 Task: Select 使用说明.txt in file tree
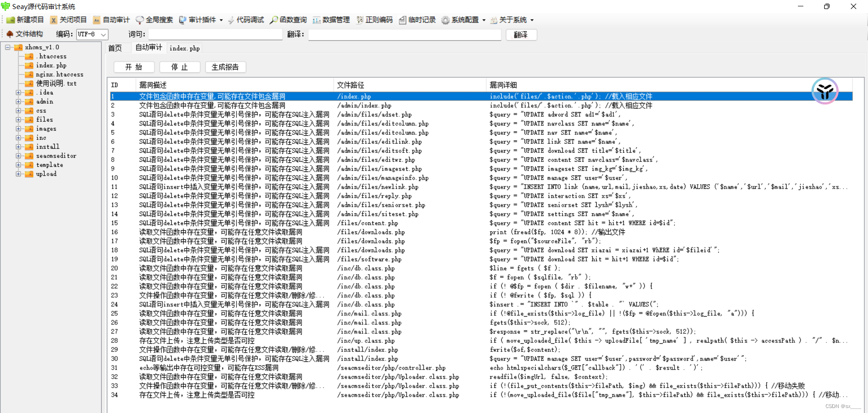[56, 83]
